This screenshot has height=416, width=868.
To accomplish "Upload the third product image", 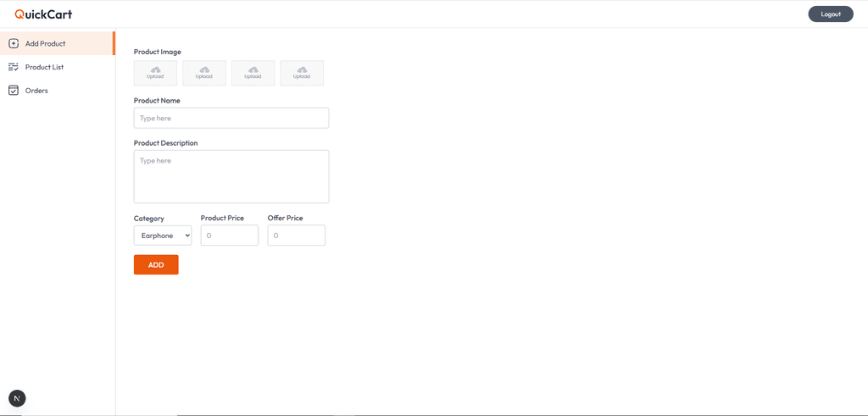I will coord(253,73).
